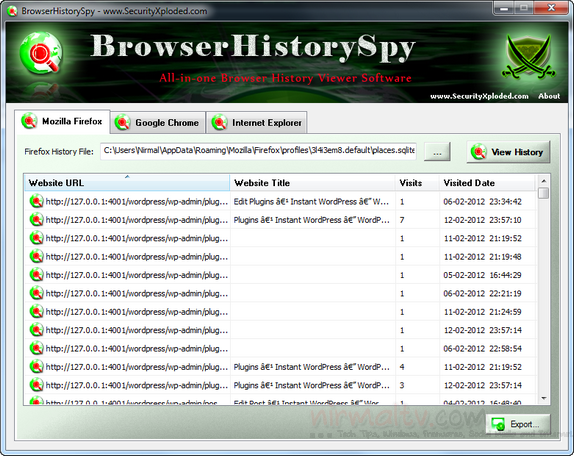This screenshot has width=574, height=456.
Task: Select date 06-02-2012 23:34:42 cell
Action: point(482,201)
